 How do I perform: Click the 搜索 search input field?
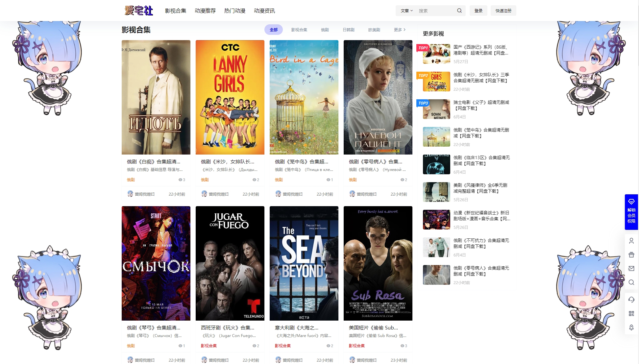tap(436, 11)
